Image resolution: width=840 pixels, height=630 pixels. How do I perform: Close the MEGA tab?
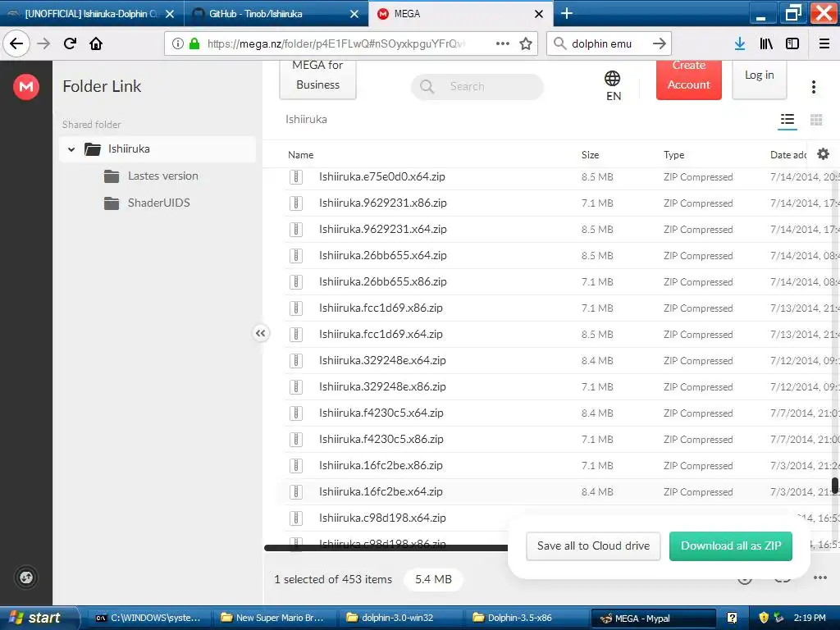tap(539, 14)
